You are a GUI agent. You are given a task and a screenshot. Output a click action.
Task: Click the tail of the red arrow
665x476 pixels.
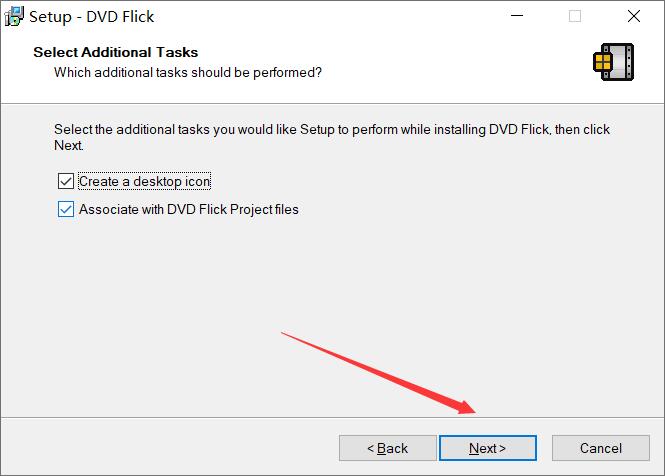point(285,334)
